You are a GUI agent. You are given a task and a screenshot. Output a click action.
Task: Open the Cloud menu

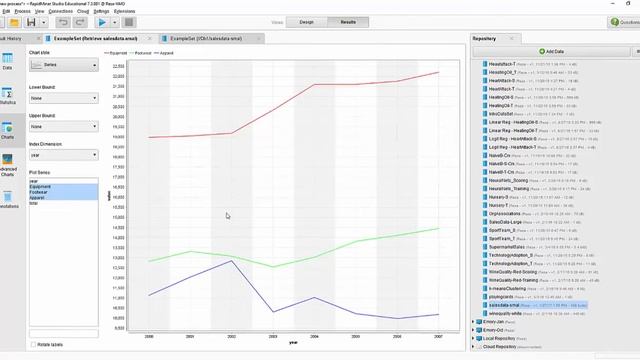pyautogui.click(x=83, y=11)
